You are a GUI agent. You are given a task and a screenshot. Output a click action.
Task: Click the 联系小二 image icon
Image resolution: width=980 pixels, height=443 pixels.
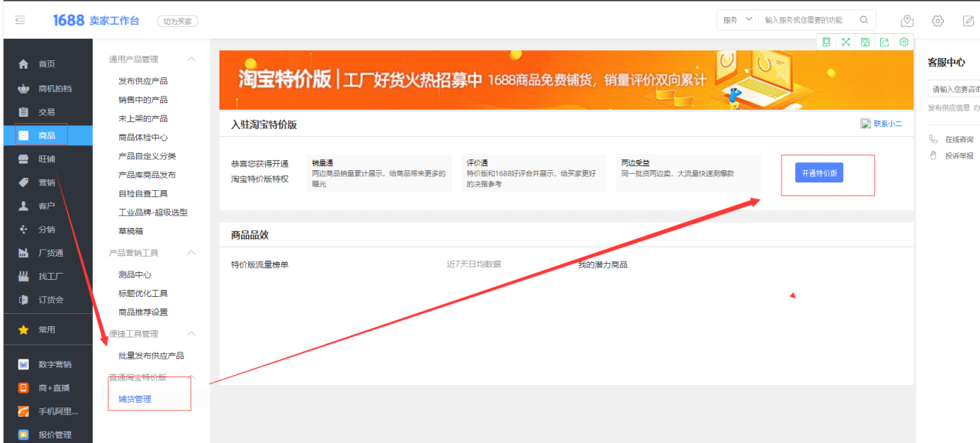[866, 124]
